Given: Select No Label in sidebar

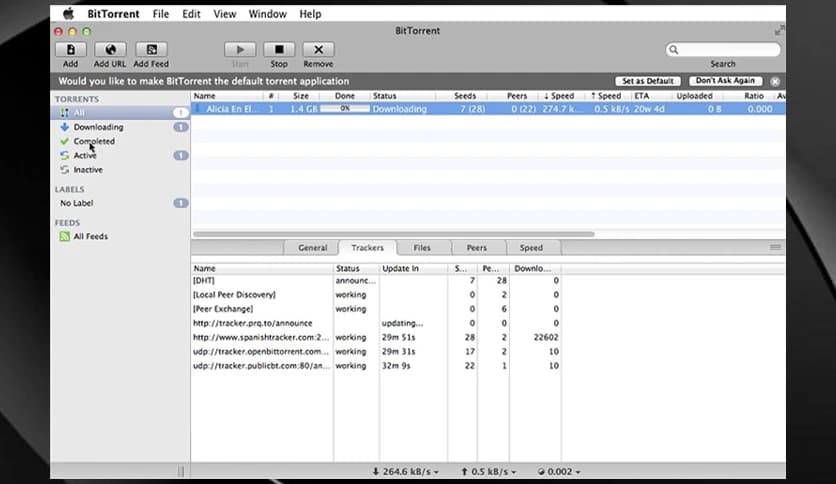Looking at the screenshot, I should tap(120, 203).
